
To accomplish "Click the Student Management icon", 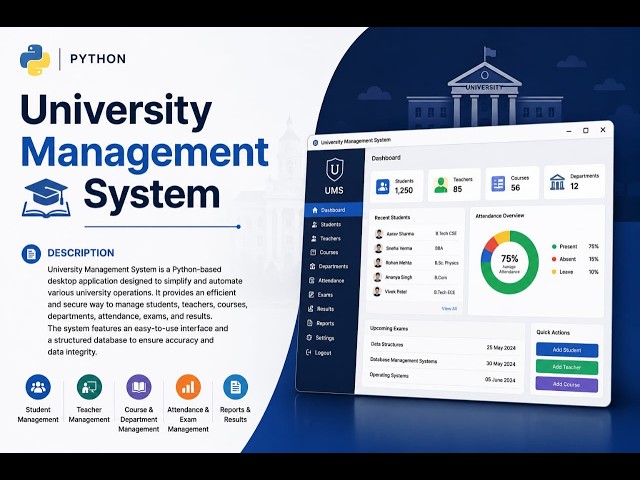I will pos(38,387).
